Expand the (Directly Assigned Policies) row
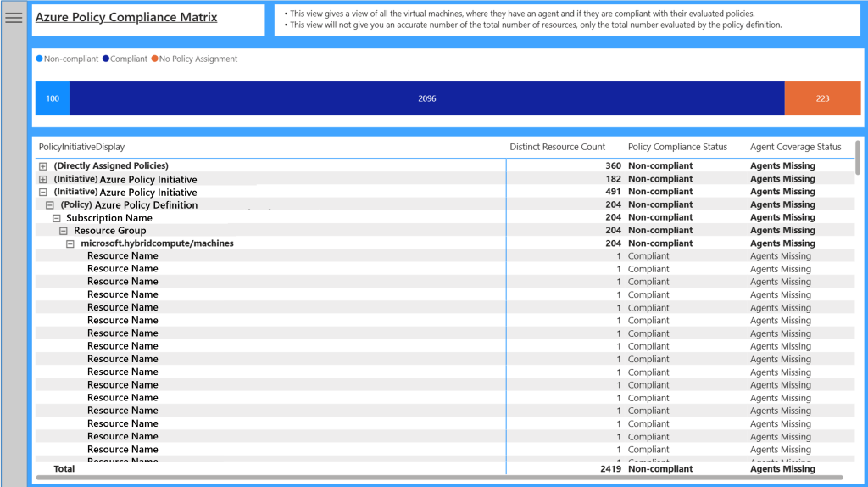This screenshot has width=868, height=487. (x=43, y=166)
